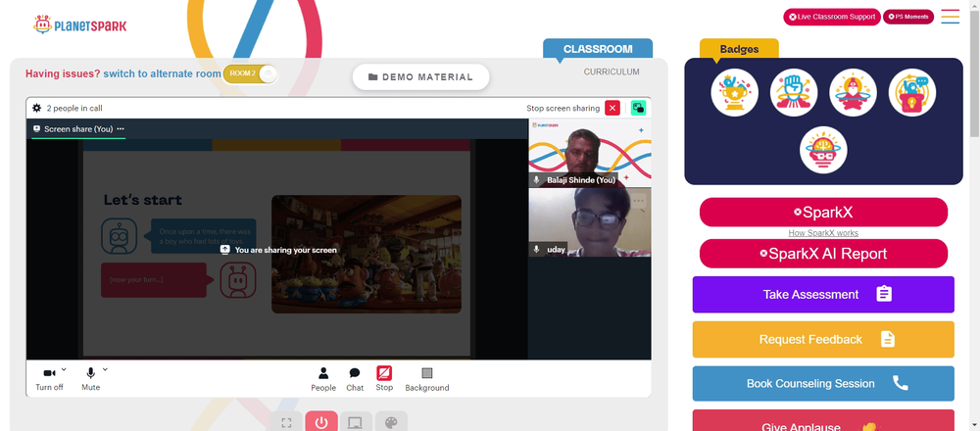Click the red power button
Image resolution: width=980 pixels, height=431 pixels.
[x=321, y=422]
